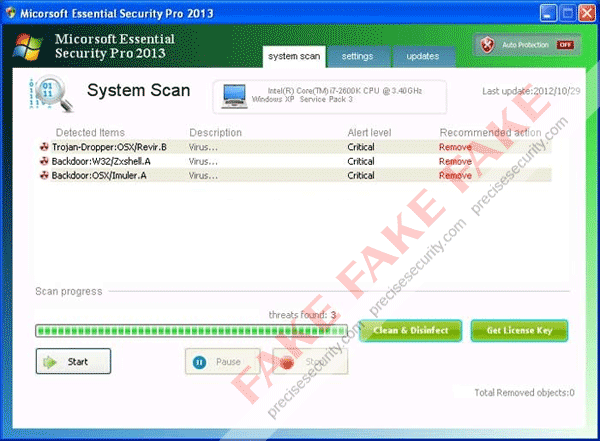Click Critical alert level for Revir.B

[361, 147]
